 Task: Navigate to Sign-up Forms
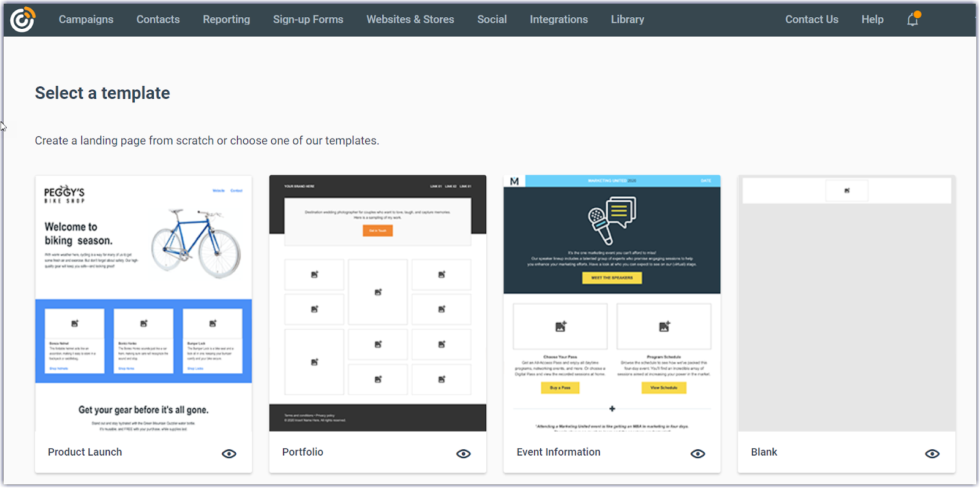[x=308, y=20]
